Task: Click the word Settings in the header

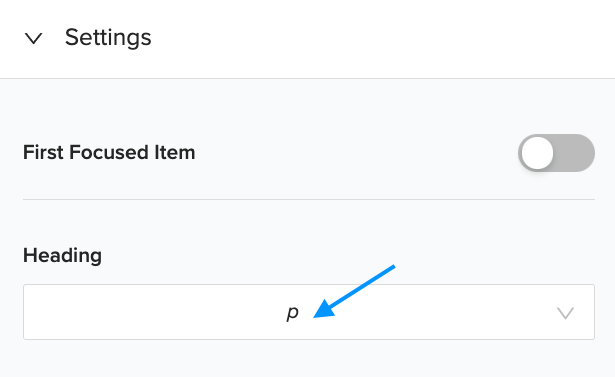Action: click(108, 38)
